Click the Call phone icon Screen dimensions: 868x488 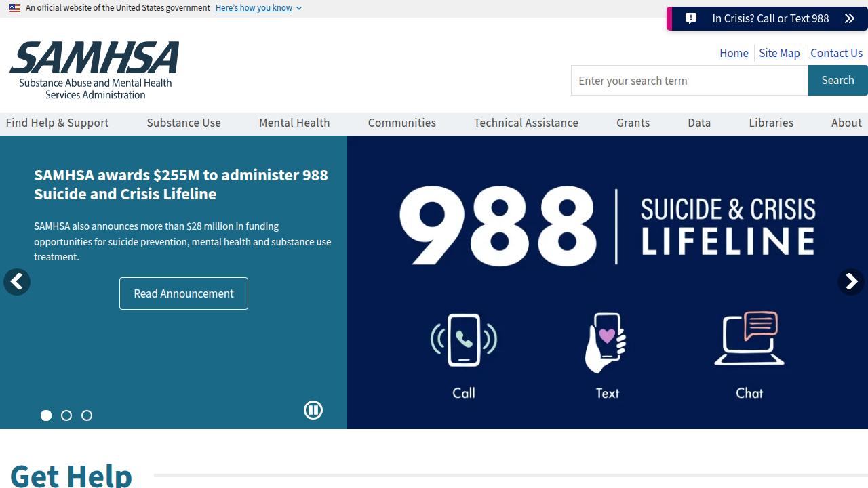pos(464,340)
